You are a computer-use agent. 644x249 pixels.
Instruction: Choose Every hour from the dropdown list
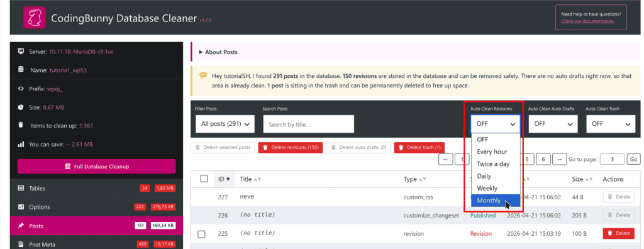[496, 152]
